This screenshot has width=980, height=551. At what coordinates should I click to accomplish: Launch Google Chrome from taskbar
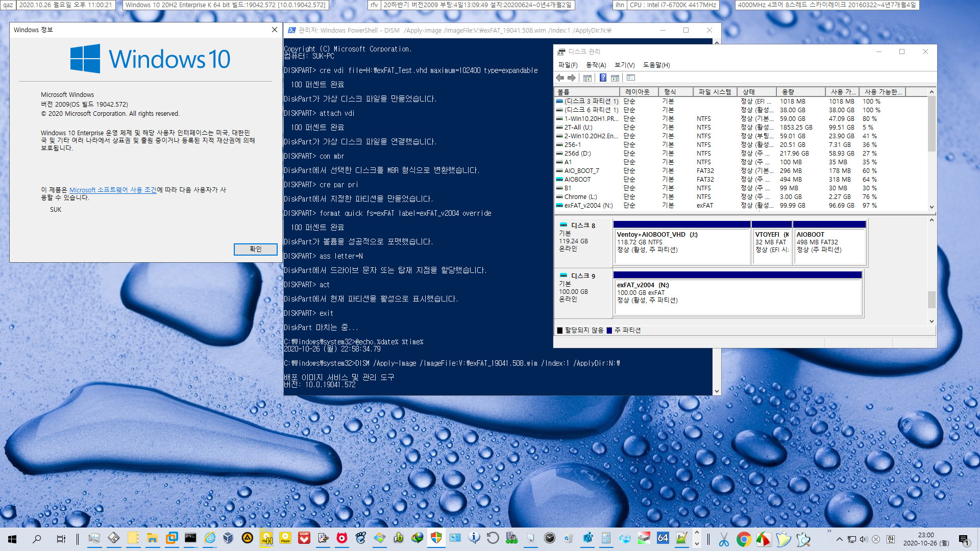744,539
